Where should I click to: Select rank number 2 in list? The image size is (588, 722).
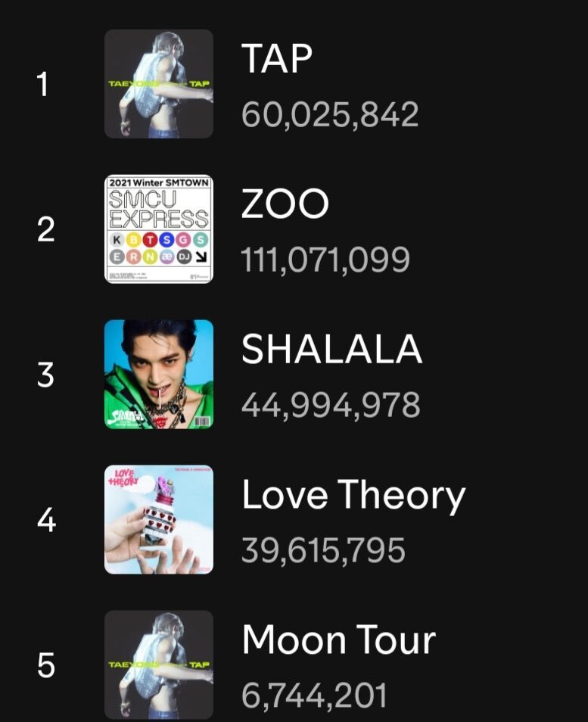45,229
